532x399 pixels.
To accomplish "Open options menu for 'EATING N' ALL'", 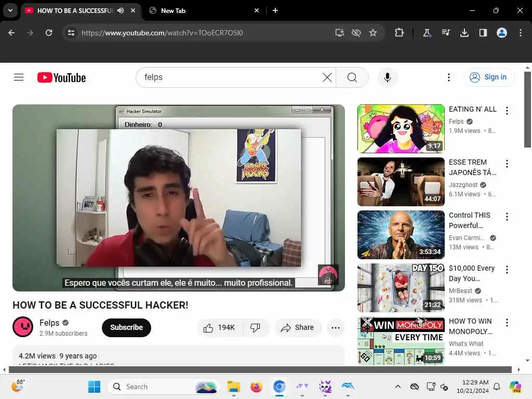I will [507, 111].
